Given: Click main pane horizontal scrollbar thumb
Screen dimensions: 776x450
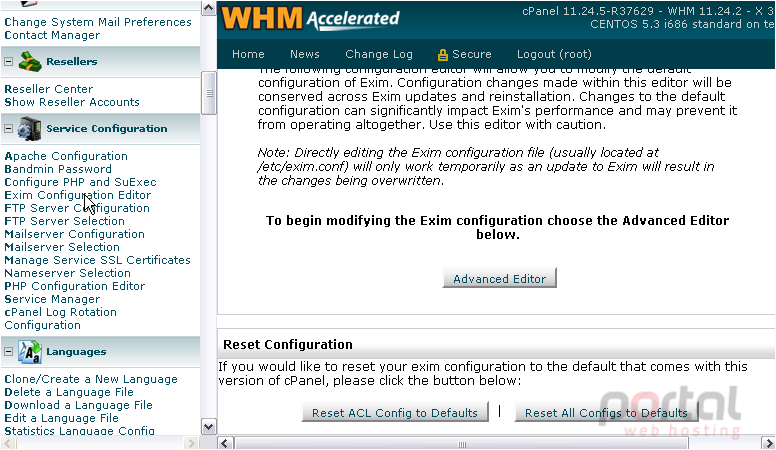Looking at the screenshot, I should [x=462, y=443].
